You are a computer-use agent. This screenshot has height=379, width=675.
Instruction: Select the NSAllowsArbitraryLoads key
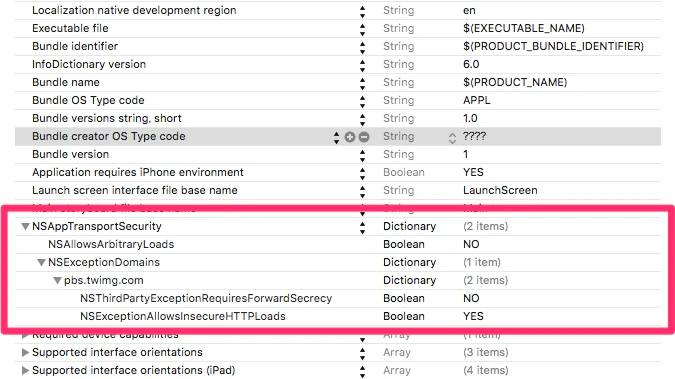tap(111, 244)
